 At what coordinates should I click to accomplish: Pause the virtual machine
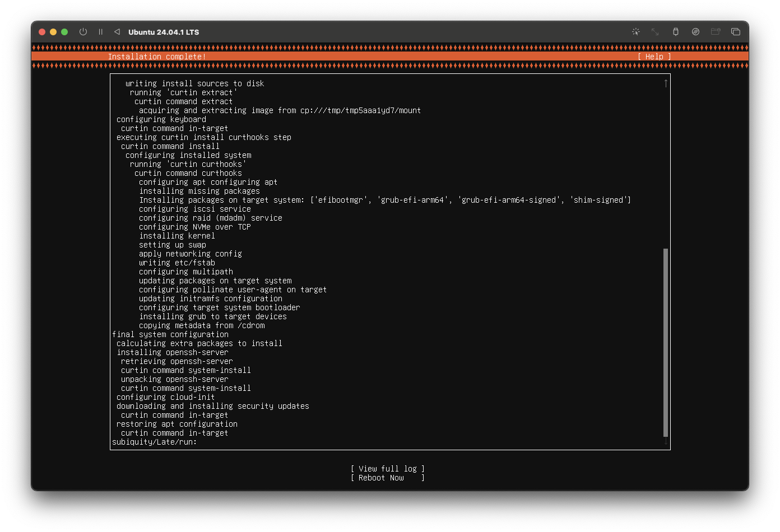coord(100,32)
